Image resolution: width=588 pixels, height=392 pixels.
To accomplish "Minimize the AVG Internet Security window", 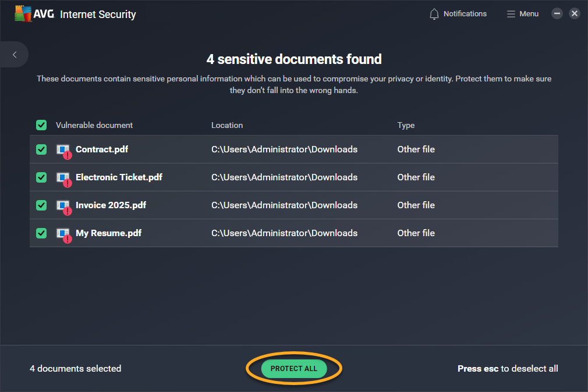I will click(x=557, y=14).
